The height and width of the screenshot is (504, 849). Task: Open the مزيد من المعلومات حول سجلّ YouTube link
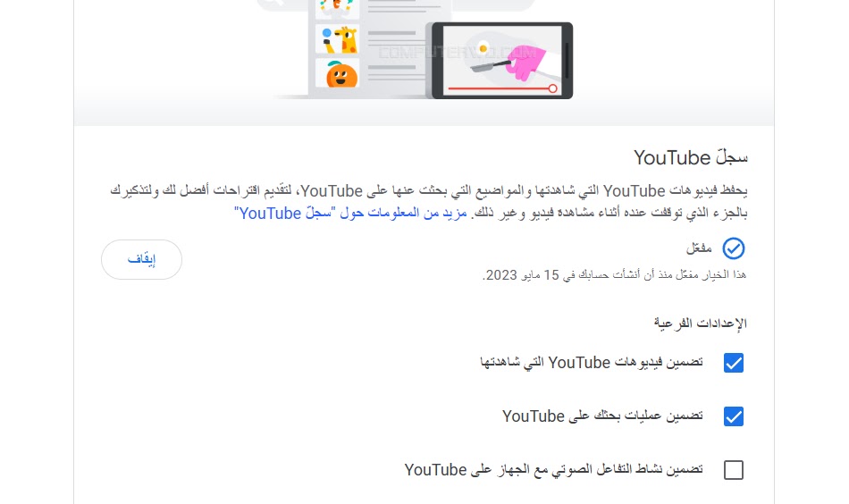click(x=350, y=214)
